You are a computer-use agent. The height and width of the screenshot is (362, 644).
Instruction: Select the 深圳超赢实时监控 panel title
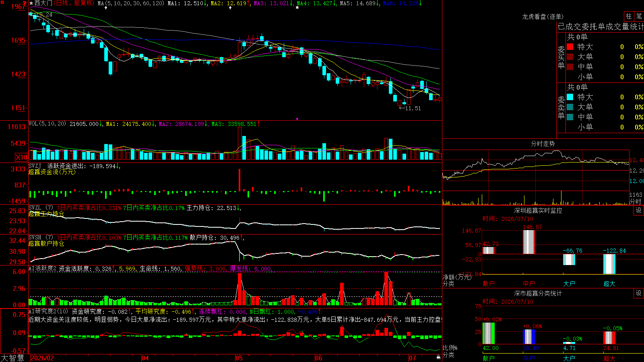(538, 210)
